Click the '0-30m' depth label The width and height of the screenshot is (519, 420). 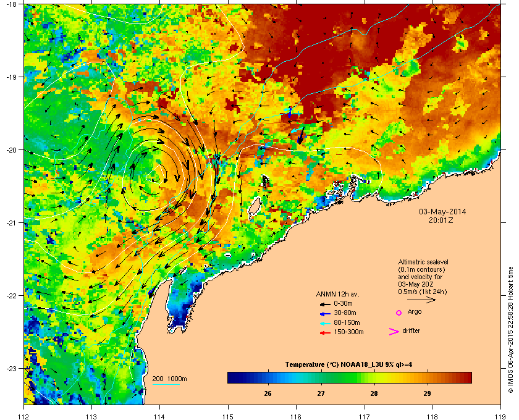(343, 303)
